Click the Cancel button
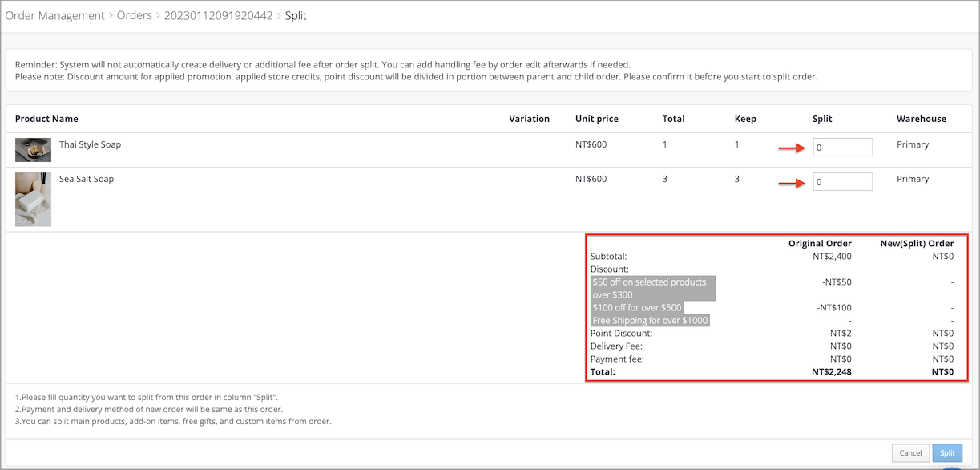The height and width of the screenshot is (470, 980). coord(911,453)
